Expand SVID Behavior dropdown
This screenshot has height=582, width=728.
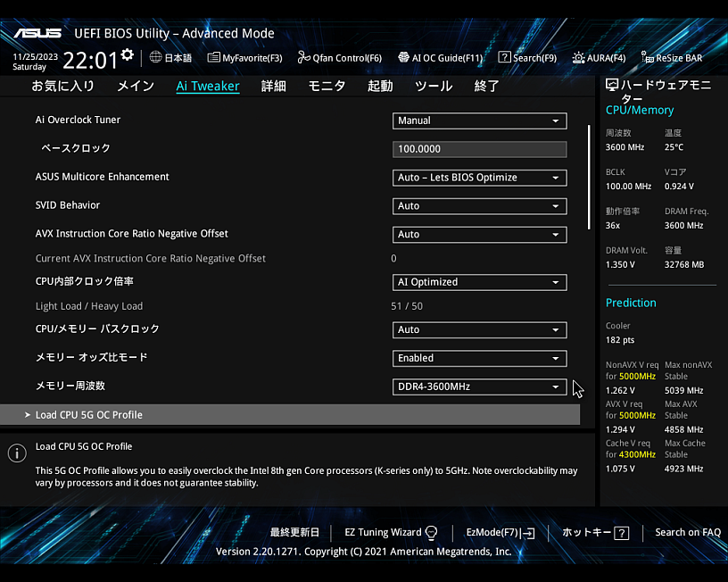click(480, 206)
